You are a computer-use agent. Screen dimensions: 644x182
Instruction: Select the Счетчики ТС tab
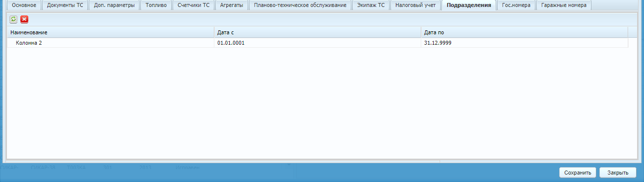(193, 5)
